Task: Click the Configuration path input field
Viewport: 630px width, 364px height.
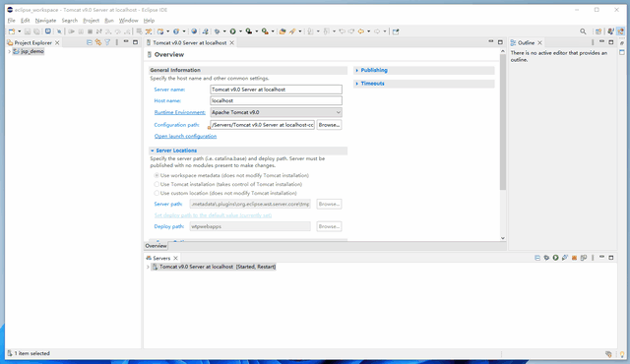Action: (x=263, y=125)
